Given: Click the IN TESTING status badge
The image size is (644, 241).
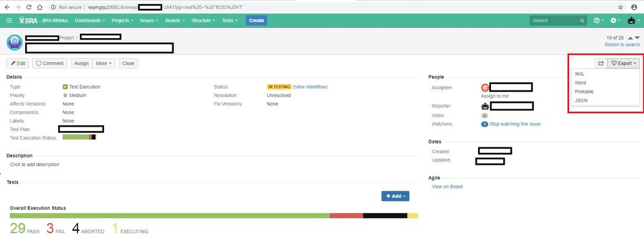Looking at the screenshot, I should [x=279, y=87].
